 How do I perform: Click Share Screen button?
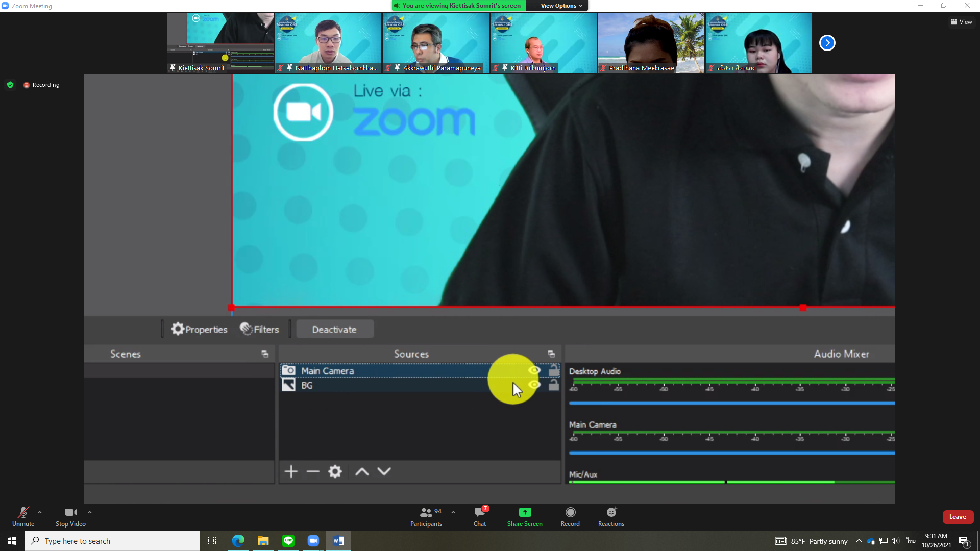(x=525, y=516)
